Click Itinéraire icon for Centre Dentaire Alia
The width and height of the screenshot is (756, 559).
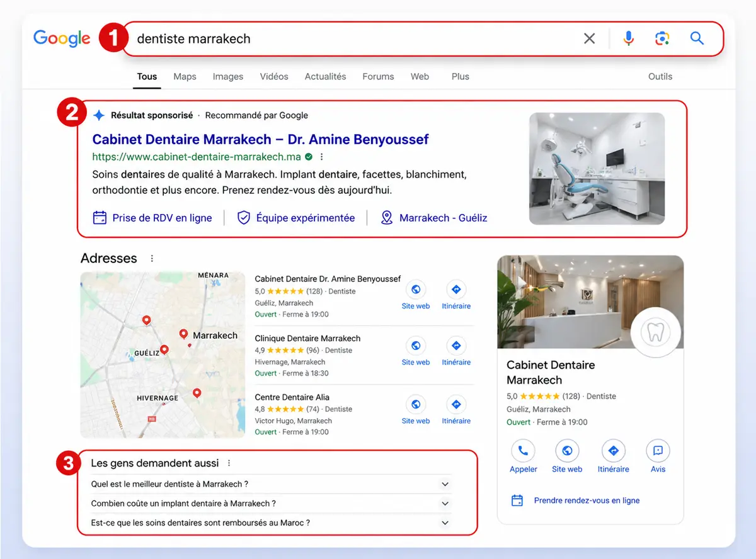pyautogui.click(x=456, y=404)
